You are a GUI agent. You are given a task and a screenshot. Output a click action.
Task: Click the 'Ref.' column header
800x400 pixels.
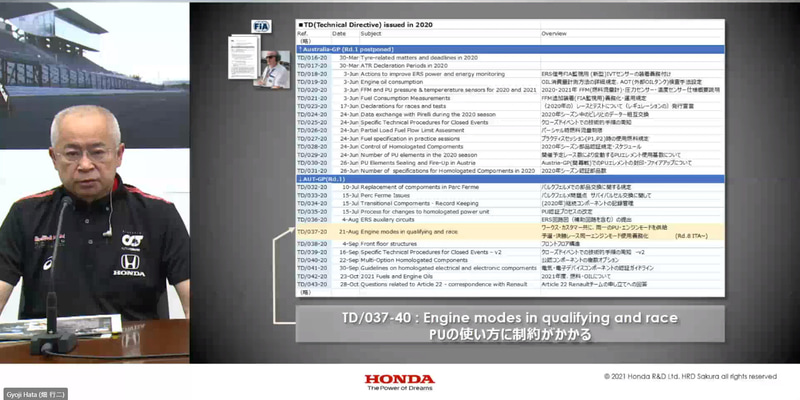coord(302,33)
